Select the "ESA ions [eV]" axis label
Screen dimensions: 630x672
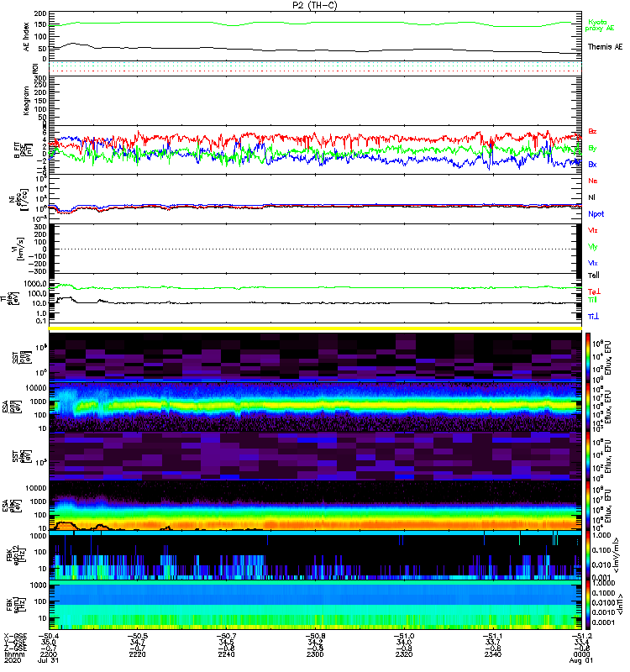10,407
